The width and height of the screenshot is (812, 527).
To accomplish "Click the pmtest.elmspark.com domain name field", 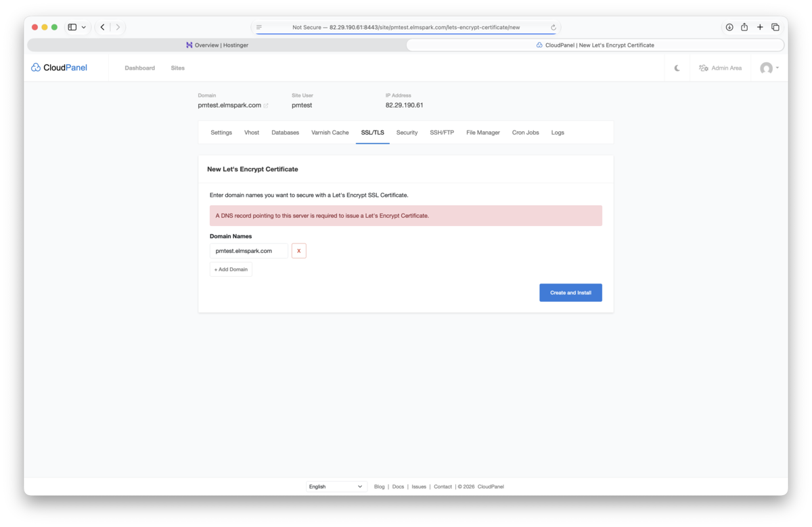I will point(248,251).
